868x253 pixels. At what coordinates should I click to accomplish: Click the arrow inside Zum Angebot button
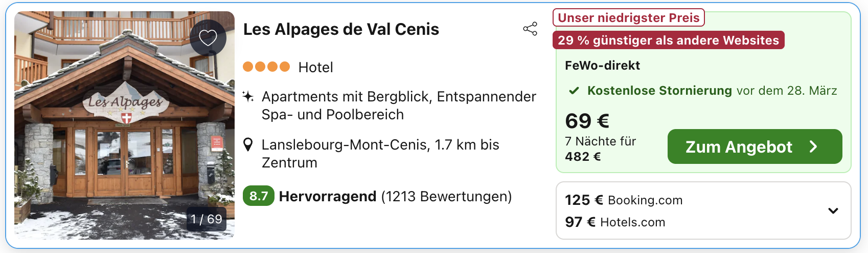(x=813, y=147)
